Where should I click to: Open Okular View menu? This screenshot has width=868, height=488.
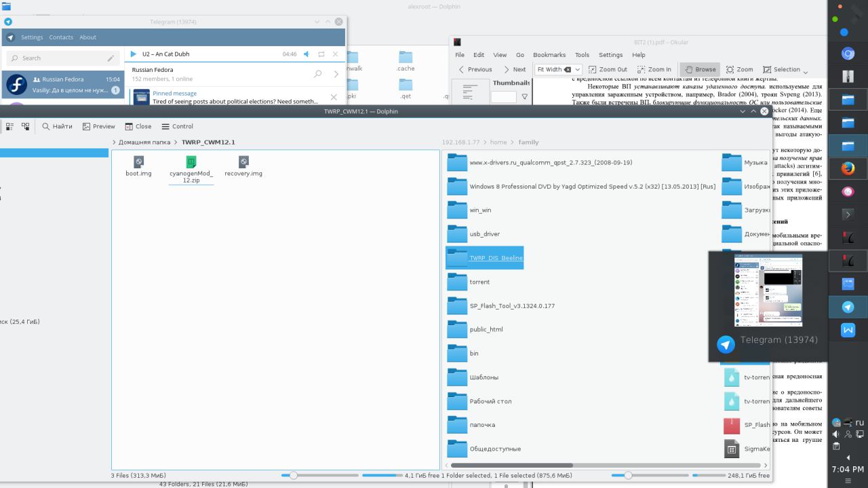coord(500,55)
